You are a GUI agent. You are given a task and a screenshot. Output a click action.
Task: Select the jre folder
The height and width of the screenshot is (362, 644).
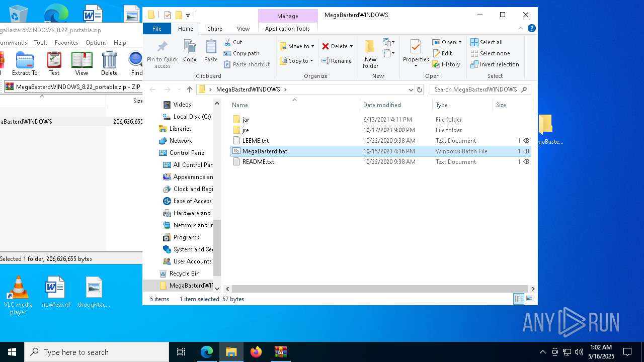[x=380, y=130]
